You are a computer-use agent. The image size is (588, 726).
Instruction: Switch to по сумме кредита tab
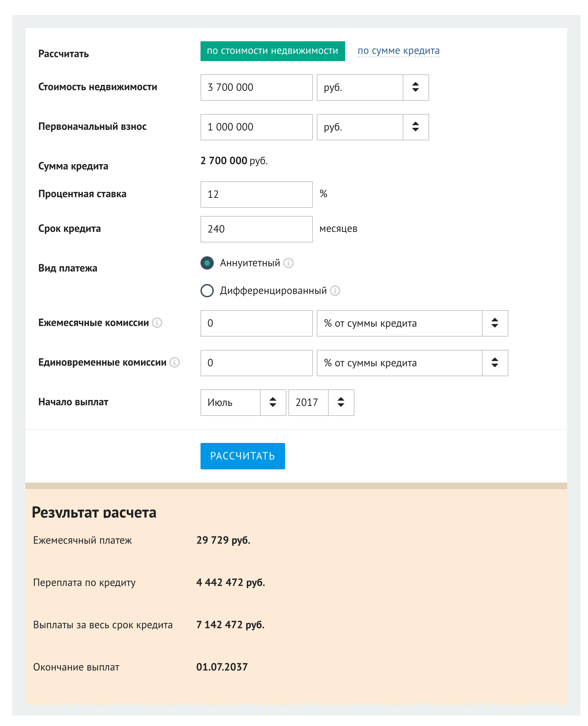pos(399,51)
